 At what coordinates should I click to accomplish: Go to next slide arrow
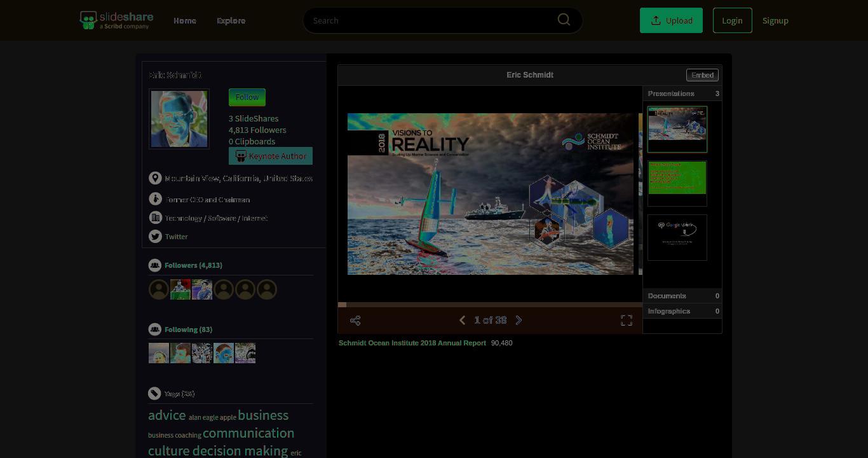pos(519,320)
